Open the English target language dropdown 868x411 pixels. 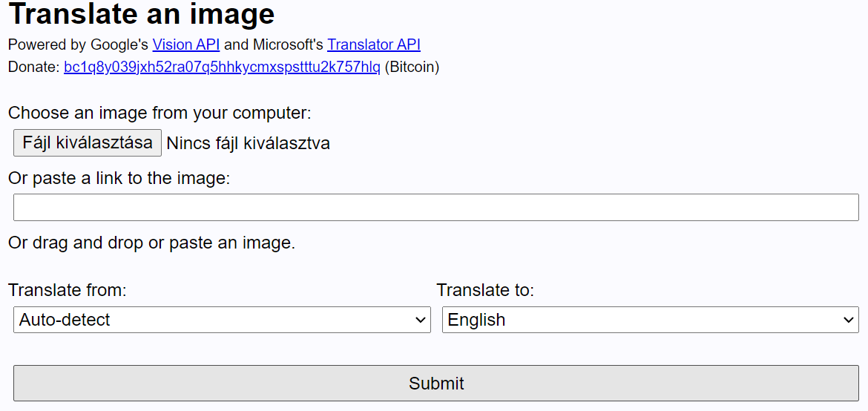coord(650,320)
